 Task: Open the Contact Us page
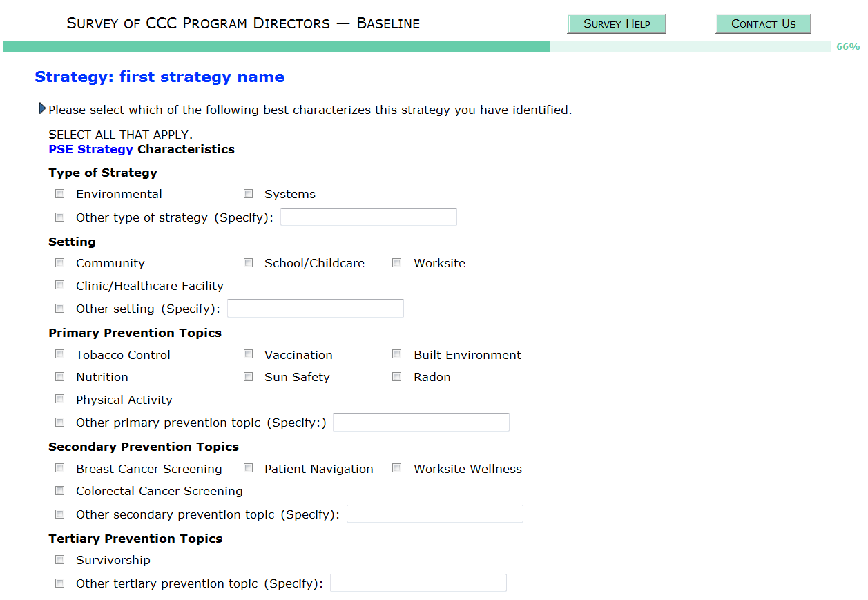[763, 23]
